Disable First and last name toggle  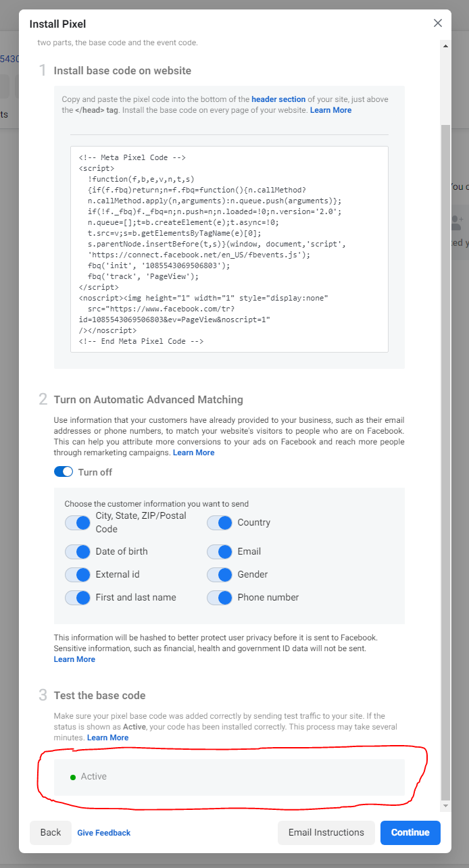[78, 598]
